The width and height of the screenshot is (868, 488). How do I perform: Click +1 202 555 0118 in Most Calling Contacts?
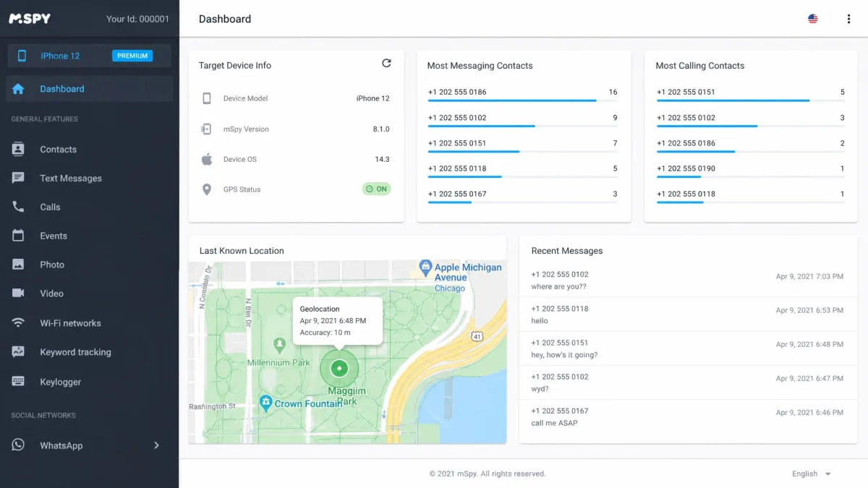tap(686, 194)
